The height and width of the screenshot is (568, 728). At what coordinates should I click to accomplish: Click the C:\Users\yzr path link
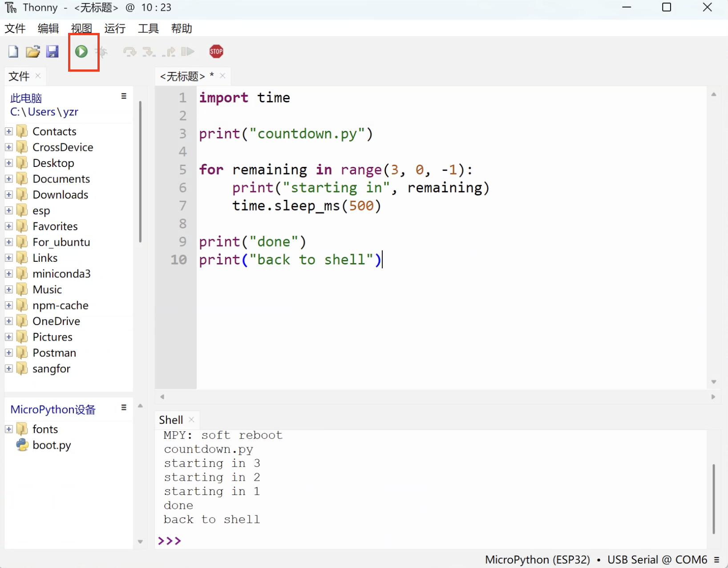tap(44, 112)
